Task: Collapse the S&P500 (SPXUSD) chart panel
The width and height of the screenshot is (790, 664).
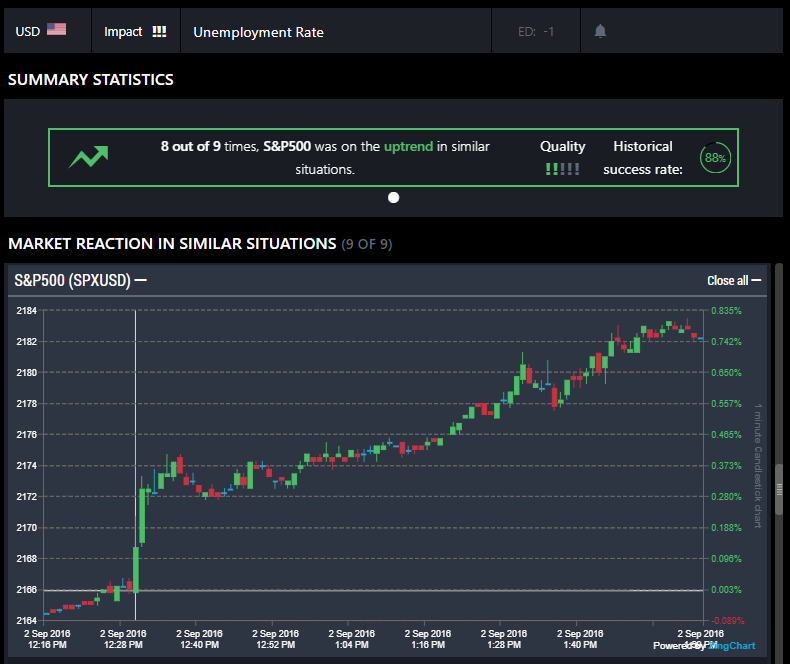Action: coord(141,280)
